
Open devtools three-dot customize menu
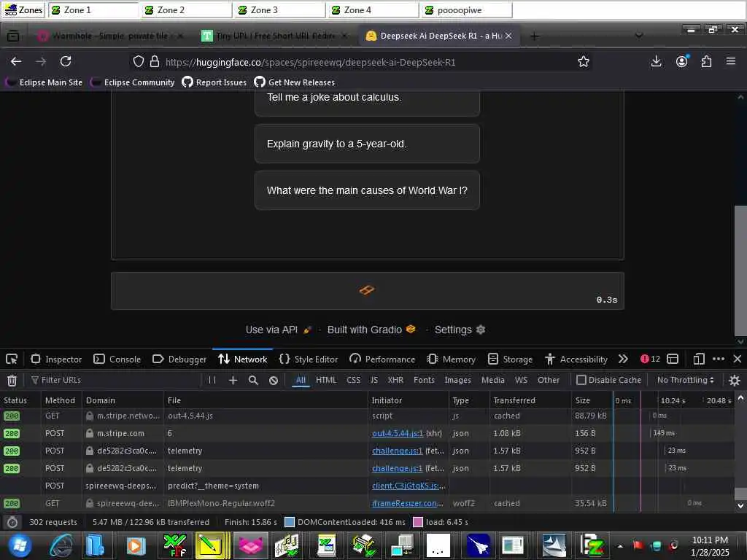(x=719, y=359)
